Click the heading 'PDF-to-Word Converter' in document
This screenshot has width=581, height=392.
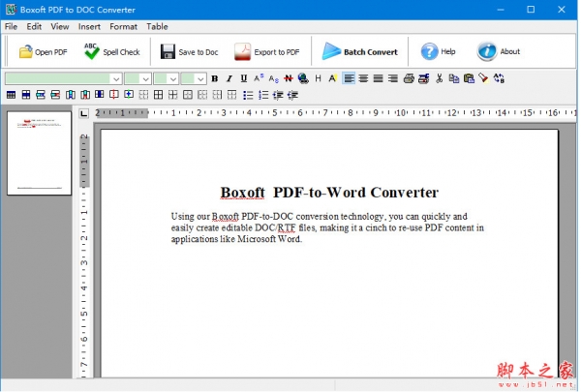[x=355, y=193]
